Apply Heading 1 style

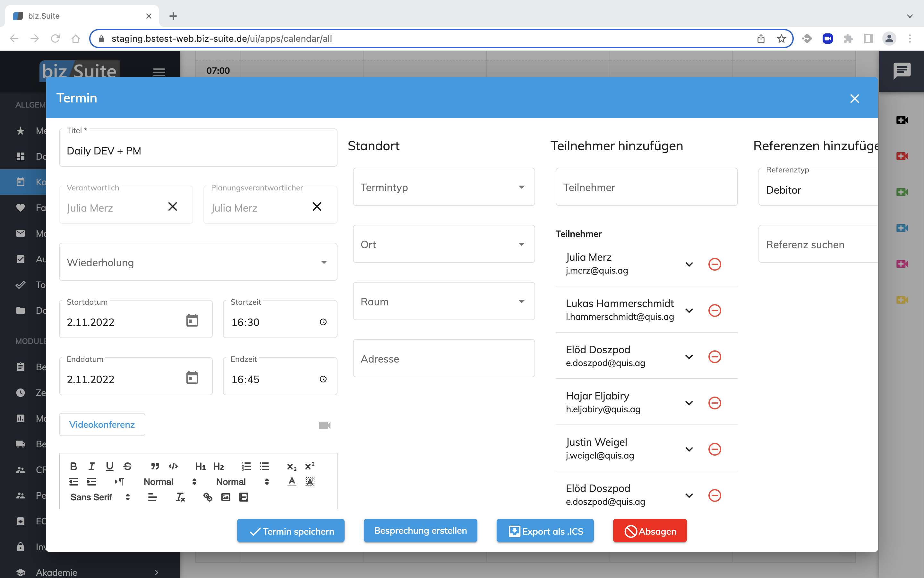click(x=200, y=466)
